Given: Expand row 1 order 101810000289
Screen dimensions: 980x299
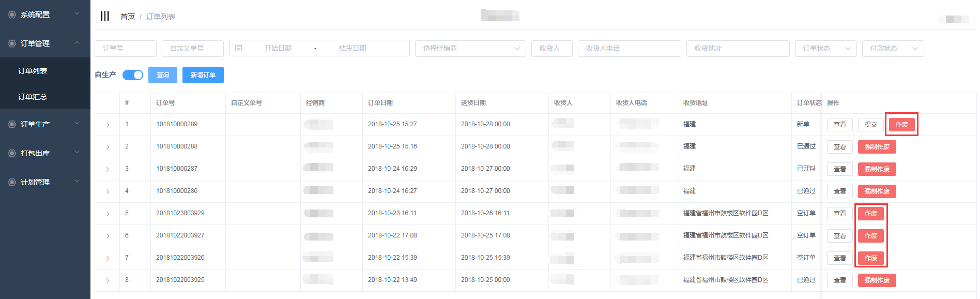Looking at the screenshot, I should [x=108, y=125].
